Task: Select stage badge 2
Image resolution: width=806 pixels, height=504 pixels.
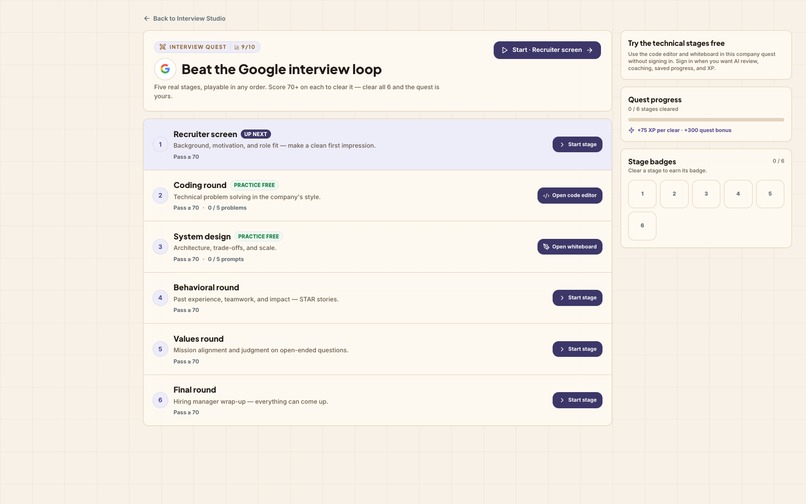Action: (x=674, y=194)
